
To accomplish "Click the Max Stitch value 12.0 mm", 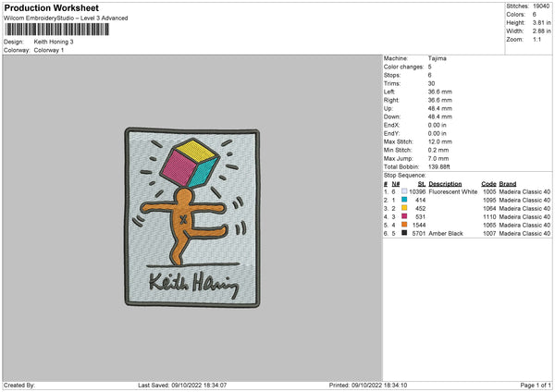I will (440, 141).
